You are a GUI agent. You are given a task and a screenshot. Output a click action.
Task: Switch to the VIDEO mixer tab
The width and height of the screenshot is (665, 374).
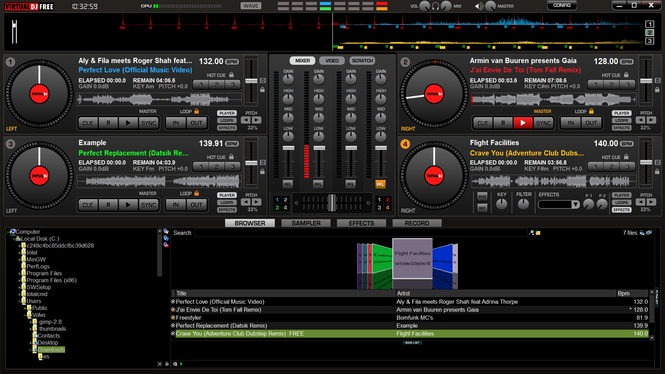[332, 61]
